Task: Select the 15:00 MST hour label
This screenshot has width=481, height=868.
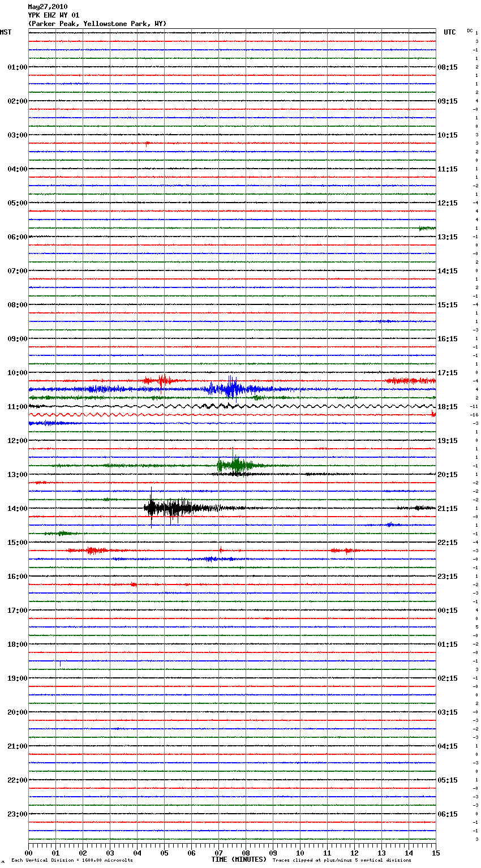Action: coord(17,543)
